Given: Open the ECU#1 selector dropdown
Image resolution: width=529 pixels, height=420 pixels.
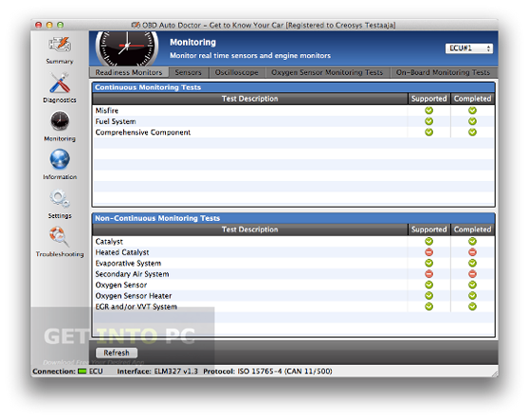Looking at the screenshot, I should (x=469, y=49).
